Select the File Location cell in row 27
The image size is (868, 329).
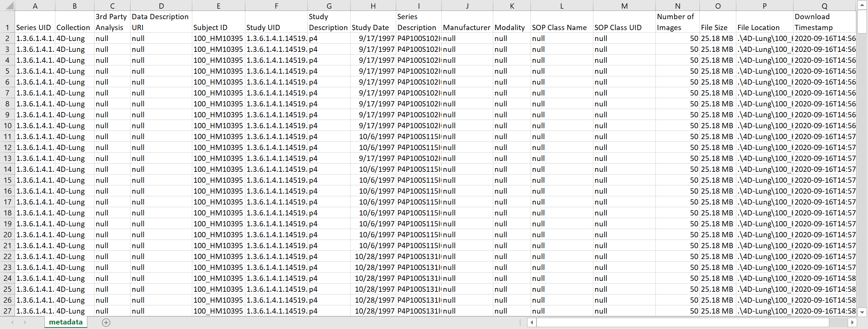tap(765, 311)
